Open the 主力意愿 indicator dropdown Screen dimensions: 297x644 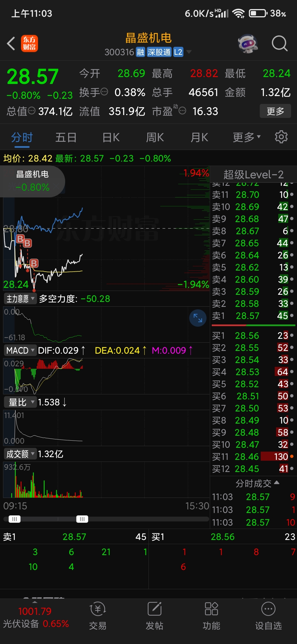20,299
